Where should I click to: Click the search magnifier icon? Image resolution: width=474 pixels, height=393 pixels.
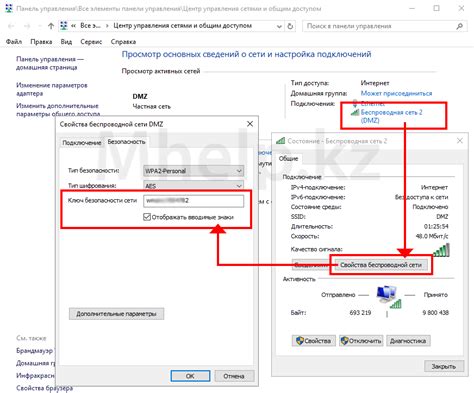click(x=460, y=26)
